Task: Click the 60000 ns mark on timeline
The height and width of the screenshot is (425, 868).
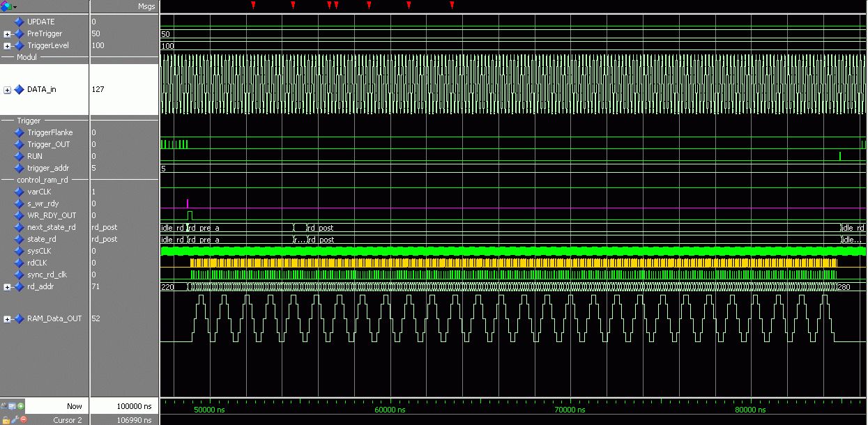Action: point(390,410)
